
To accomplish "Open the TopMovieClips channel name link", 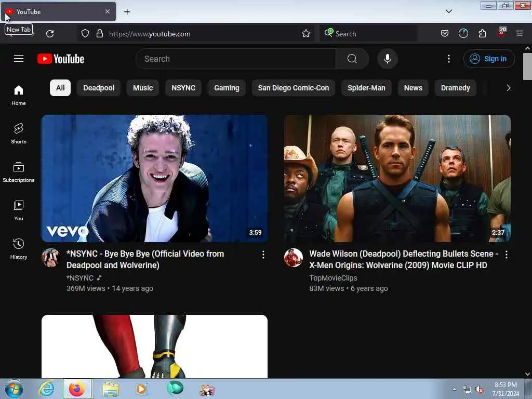I will click(x=333, y=278).
